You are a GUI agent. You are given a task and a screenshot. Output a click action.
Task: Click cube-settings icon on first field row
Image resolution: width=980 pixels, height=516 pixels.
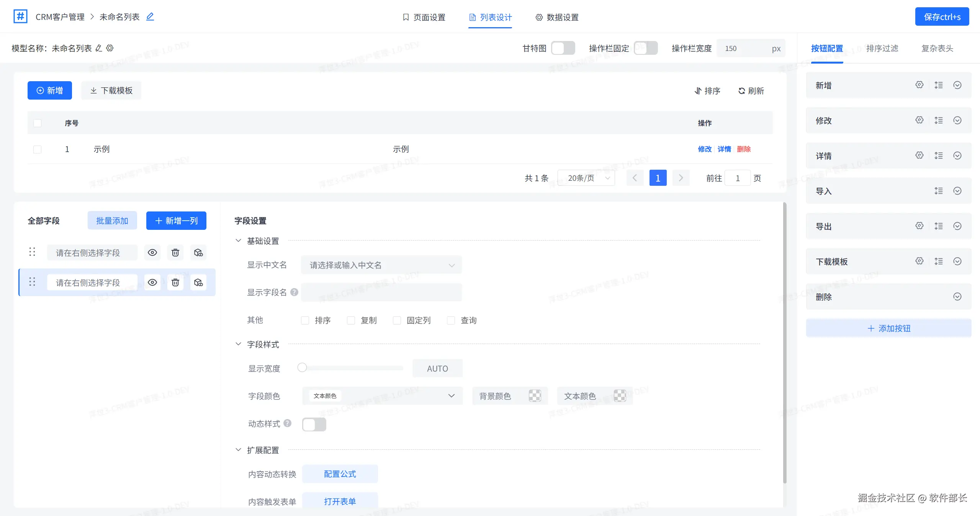[x=198, y=253]
